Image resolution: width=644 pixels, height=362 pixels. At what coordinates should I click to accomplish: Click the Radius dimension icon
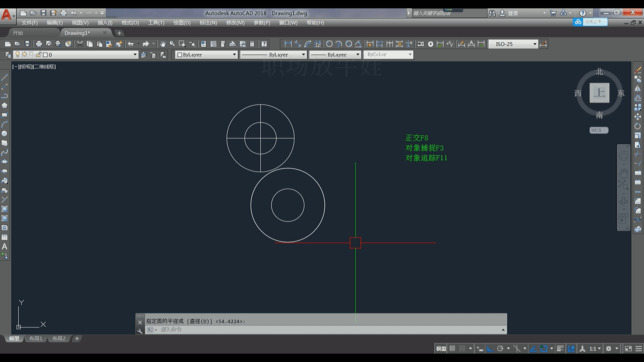[x=329, y=44]
